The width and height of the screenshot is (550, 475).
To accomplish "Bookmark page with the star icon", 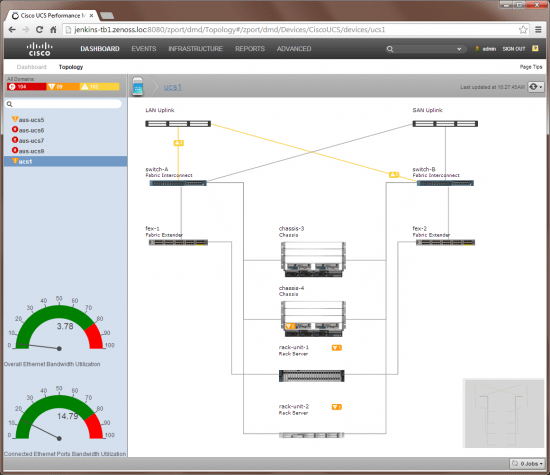I will [523, 30].
